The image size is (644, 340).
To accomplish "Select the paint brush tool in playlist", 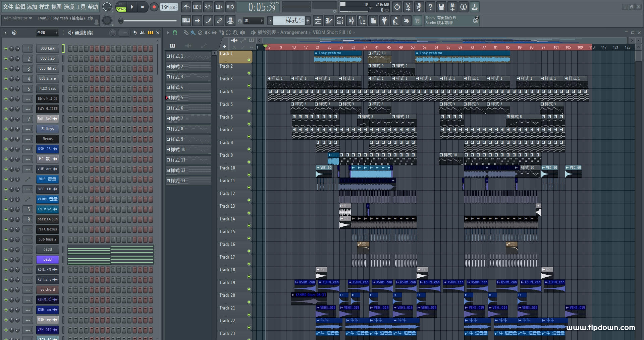I will (x=193, y=32).
